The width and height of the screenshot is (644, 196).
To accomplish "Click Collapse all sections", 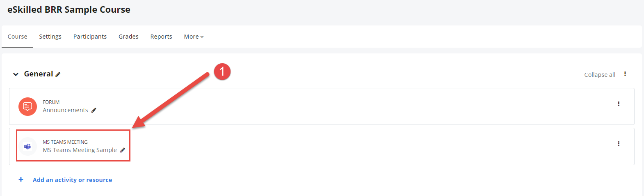I will [600, 75].
